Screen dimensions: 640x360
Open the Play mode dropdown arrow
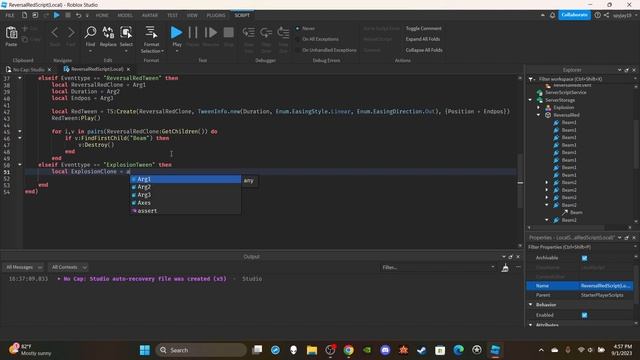point(177,51)
